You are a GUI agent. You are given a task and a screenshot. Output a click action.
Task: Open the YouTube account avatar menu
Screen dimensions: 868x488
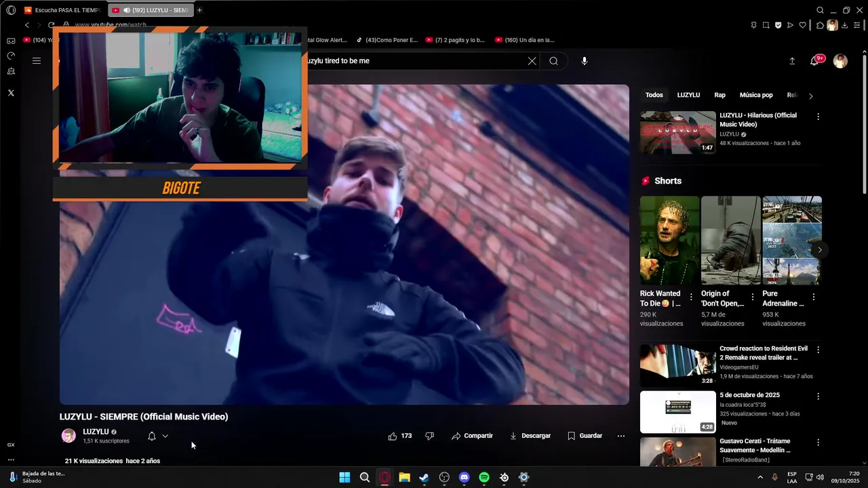click(x=840, y=61)
